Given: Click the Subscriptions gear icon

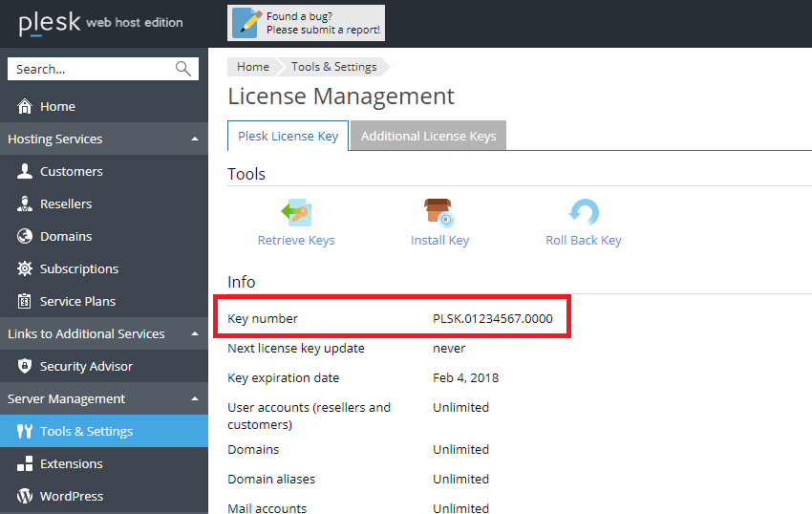Looking at the screenshot, I should [25, 269].
